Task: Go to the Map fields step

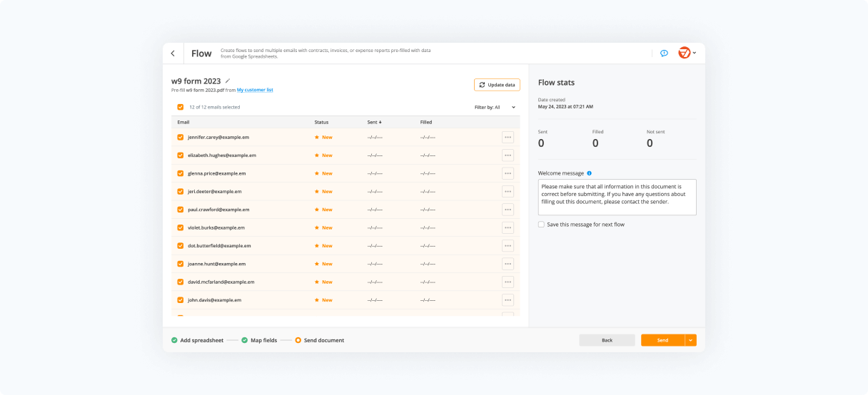Action: pos(263,340)
